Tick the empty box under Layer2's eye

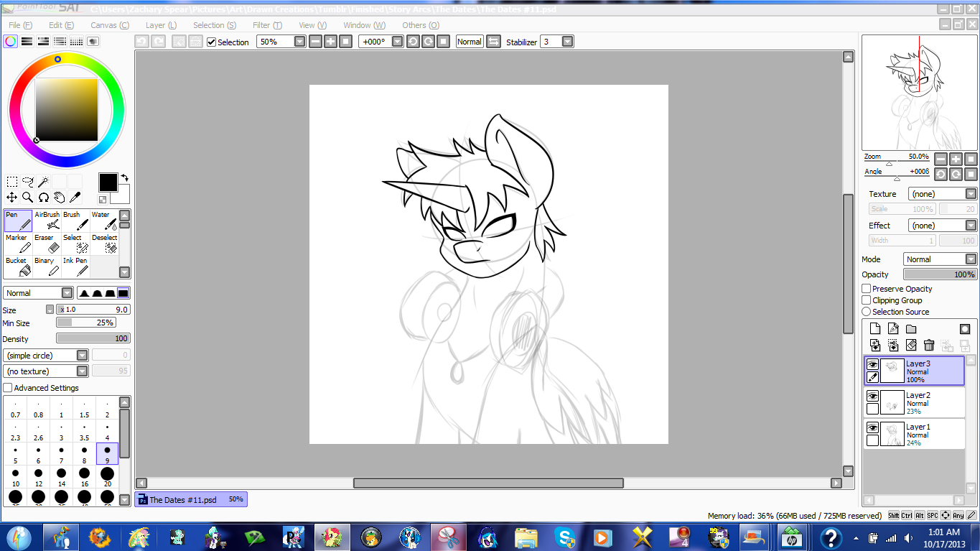pos(872,409)
